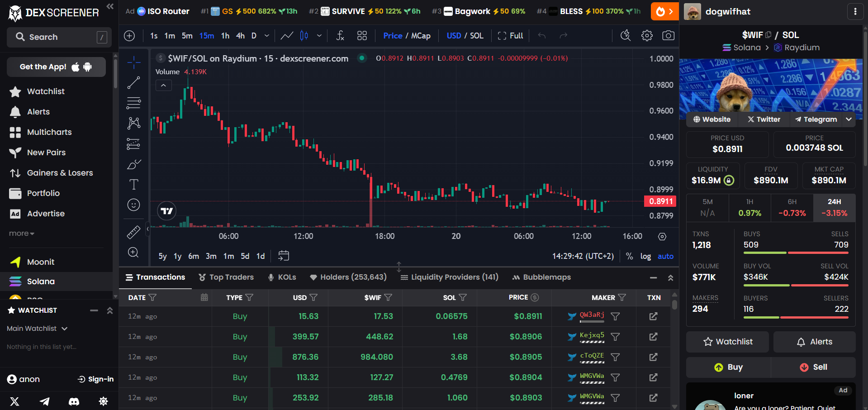Collapse the volume indicator legend
The image size is (868, 410).
point(163,85)
